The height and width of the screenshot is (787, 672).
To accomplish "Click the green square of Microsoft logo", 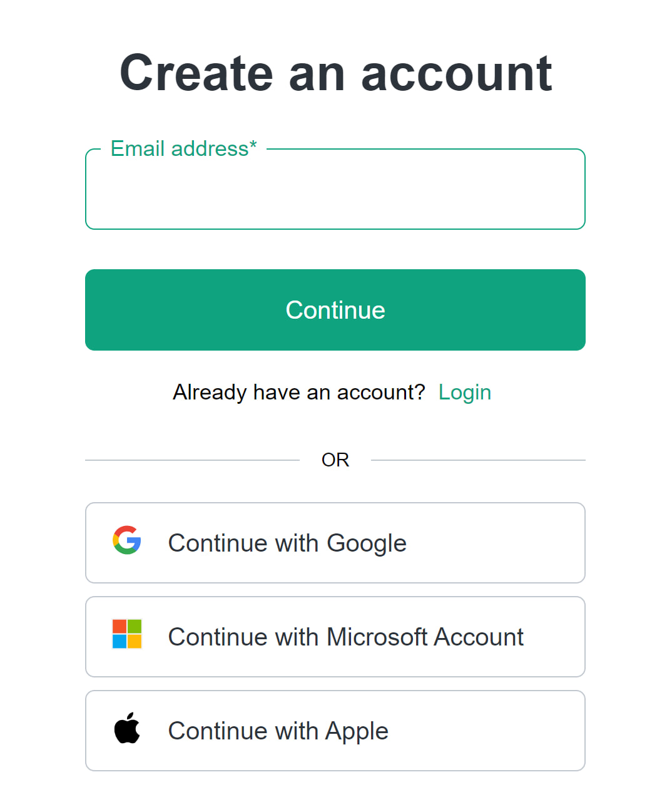I will tap(135, 626).
